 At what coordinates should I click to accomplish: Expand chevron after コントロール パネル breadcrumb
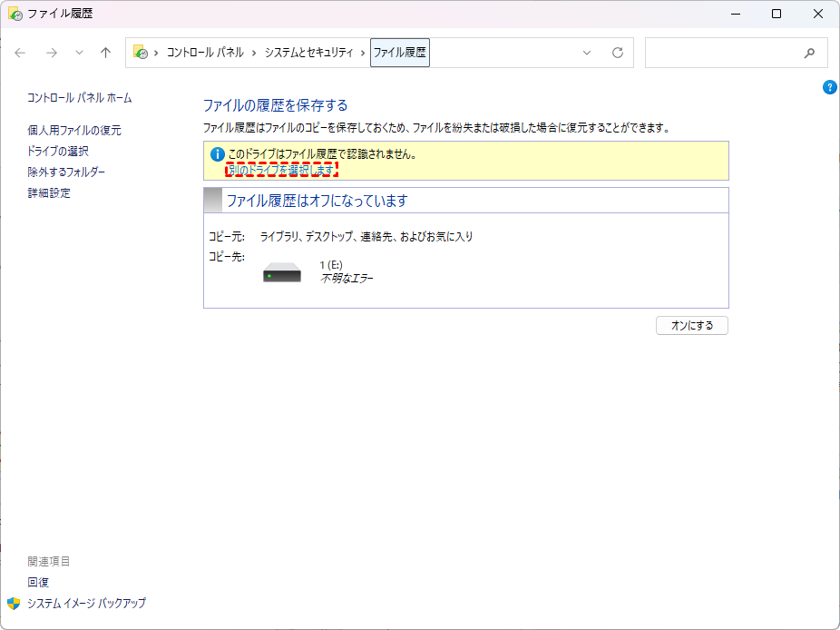pyautogui.click(x=254, y=53)
